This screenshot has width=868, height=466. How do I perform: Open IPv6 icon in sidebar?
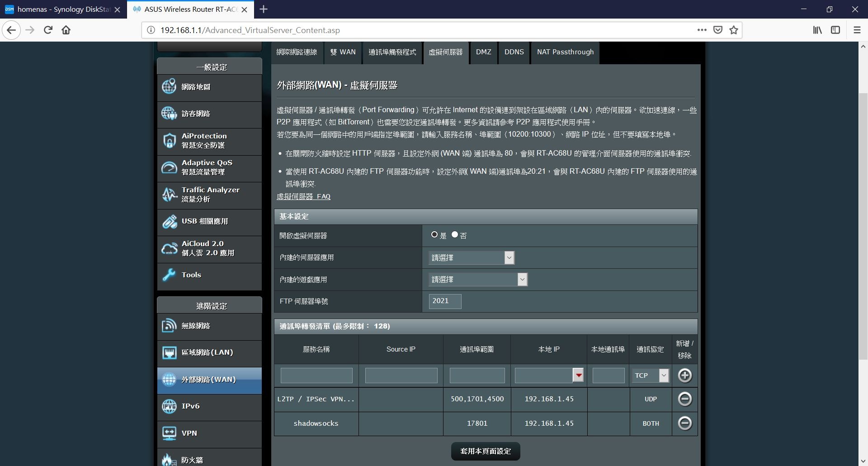click(x=169, y=406)
